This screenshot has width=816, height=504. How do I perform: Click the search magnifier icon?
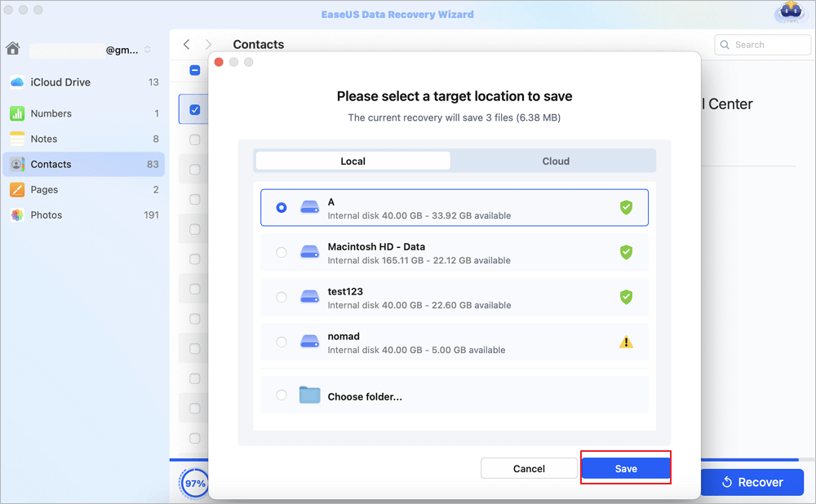point(725,45)
